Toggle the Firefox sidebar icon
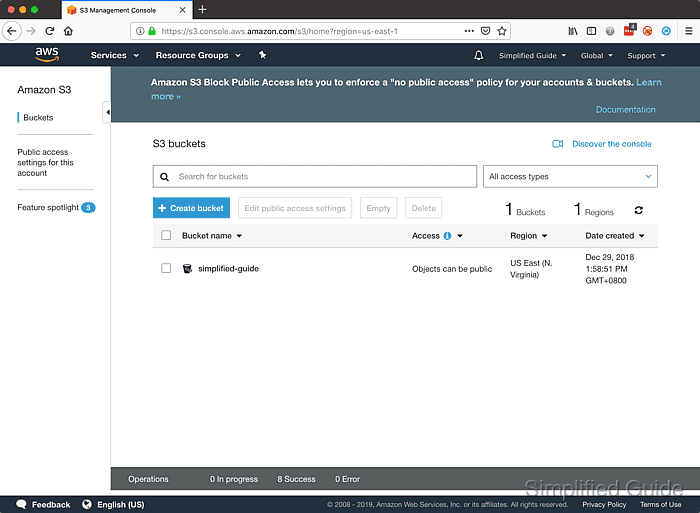700x513 pixels. pos(592,31)
